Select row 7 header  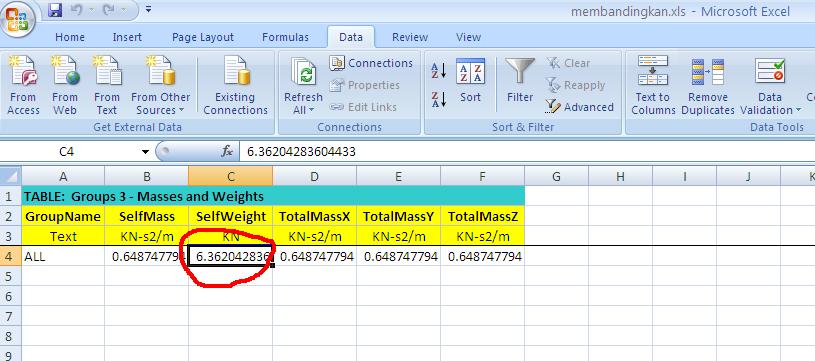click(x=10, y=316)
